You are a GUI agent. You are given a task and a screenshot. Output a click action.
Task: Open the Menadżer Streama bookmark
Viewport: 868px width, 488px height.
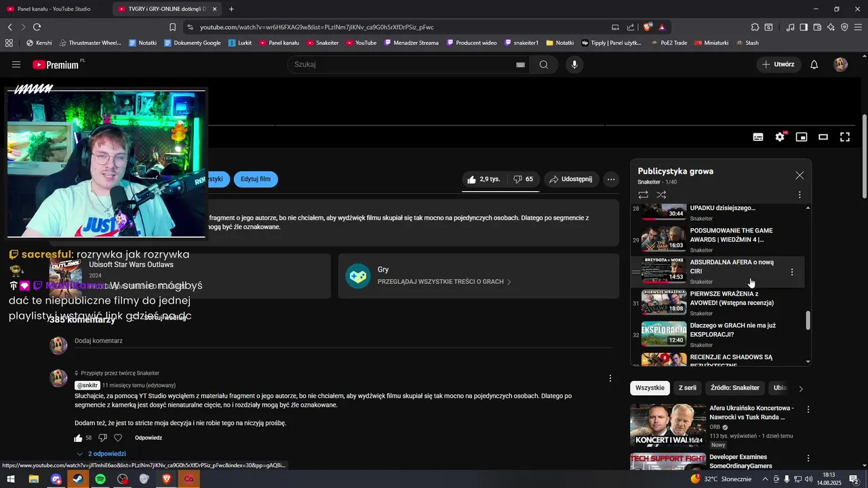[411, 43]
